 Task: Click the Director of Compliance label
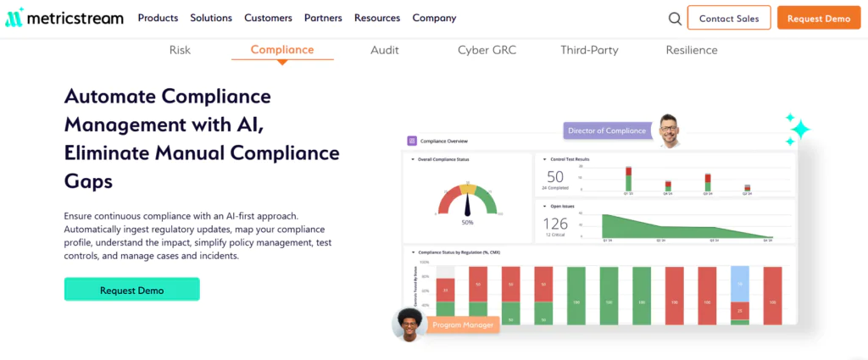point(607,131)
